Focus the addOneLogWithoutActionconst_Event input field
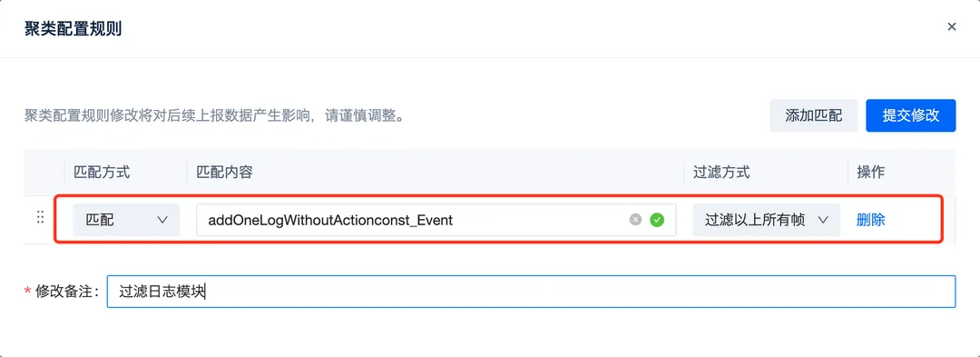The width and height of the screenshot is (980, 357). pos(436,220)
